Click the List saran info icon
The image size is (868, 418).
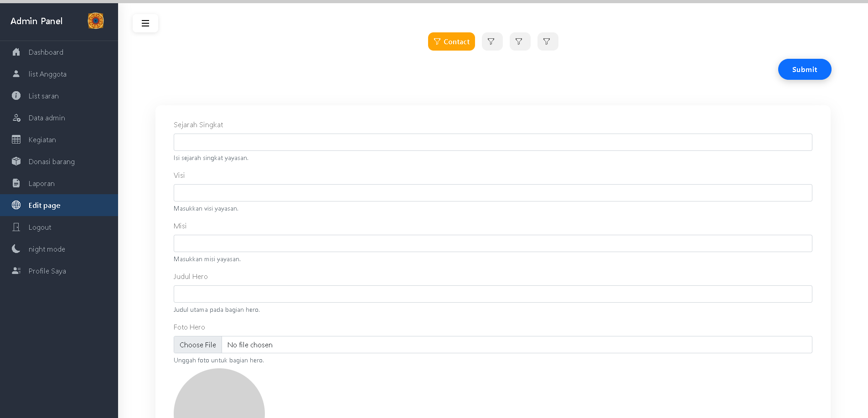point(16,96)
